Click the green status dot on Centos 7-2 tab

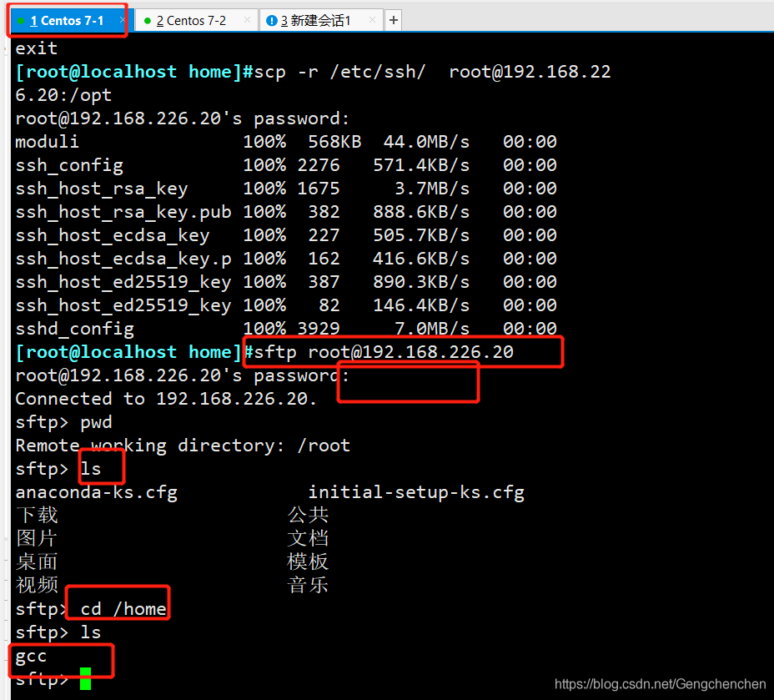[147, 21]
